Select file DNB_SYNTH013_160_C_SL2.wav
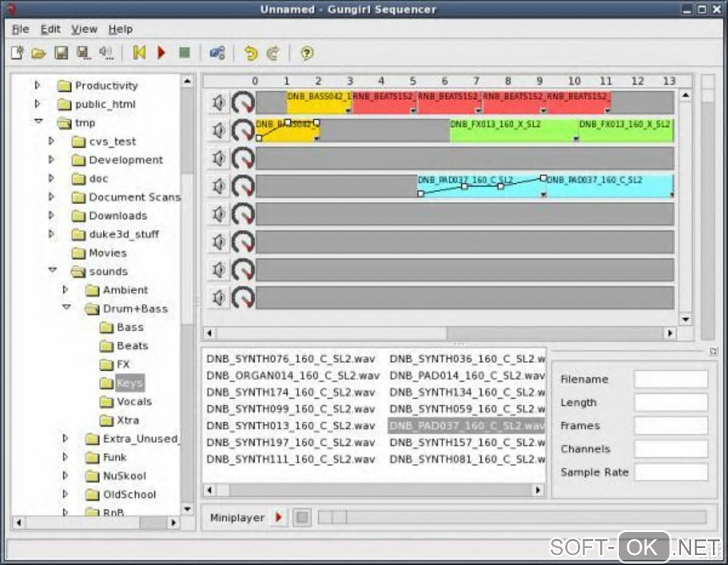The height and width of the screenshot is (565, 728). coord(290,426)
